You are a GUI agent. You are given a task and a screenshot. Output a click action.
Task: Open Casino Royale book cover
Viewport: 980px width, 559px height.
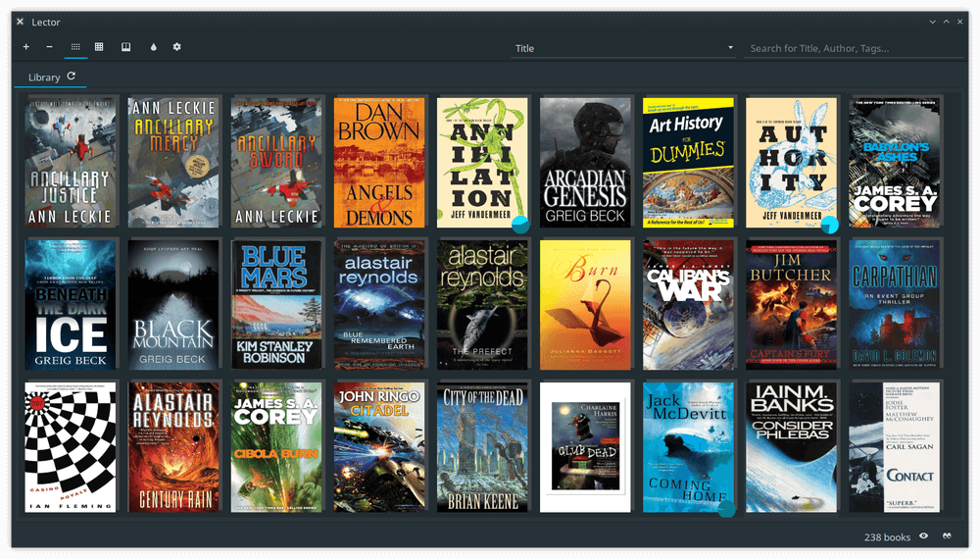coord(71,448)
